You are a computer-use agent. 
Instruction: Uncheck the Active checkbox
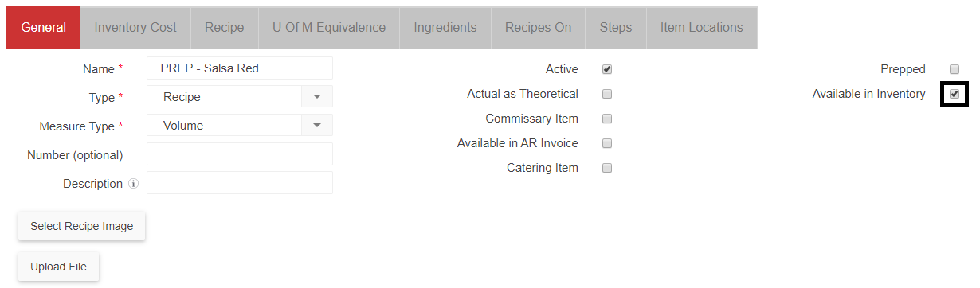[607, 69]
